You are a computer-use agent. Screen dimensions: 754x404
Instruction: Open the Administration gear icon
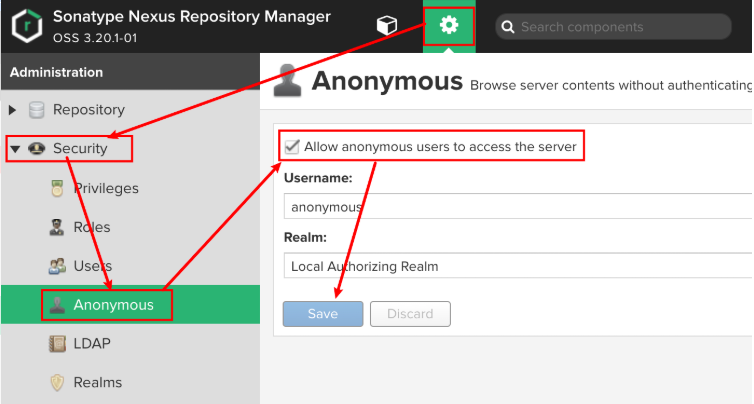449,25
